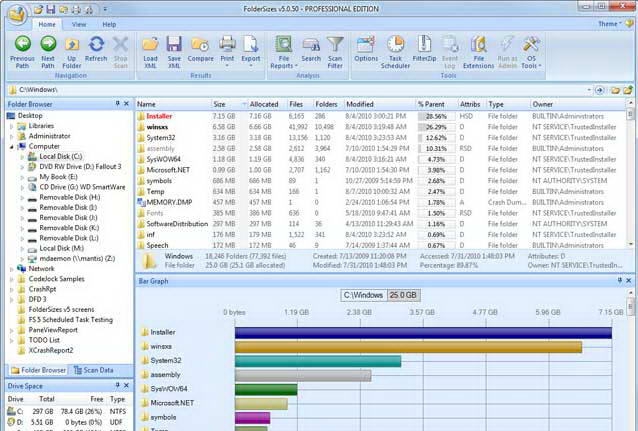This screenshot has height=431, width=638.
Task: Launch the Task Scheduler
Action: [395, 52]
